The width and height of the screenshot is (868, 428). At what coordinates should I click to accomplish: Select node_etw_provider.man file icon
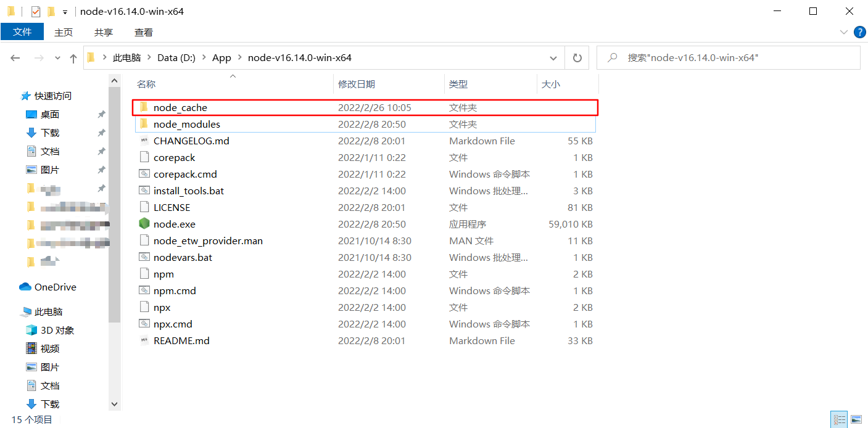[144, 241]
